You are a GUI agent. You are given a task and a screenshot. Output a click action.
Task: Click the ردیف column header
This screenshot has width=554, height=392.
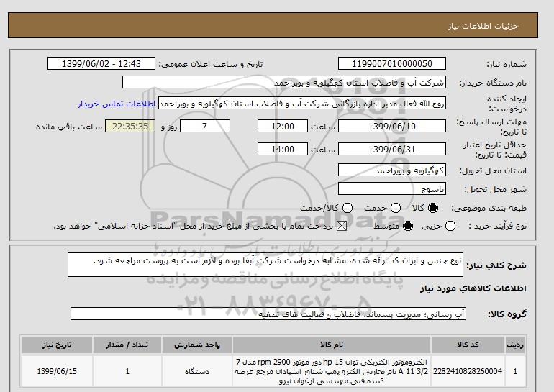[x=515, y=345]
